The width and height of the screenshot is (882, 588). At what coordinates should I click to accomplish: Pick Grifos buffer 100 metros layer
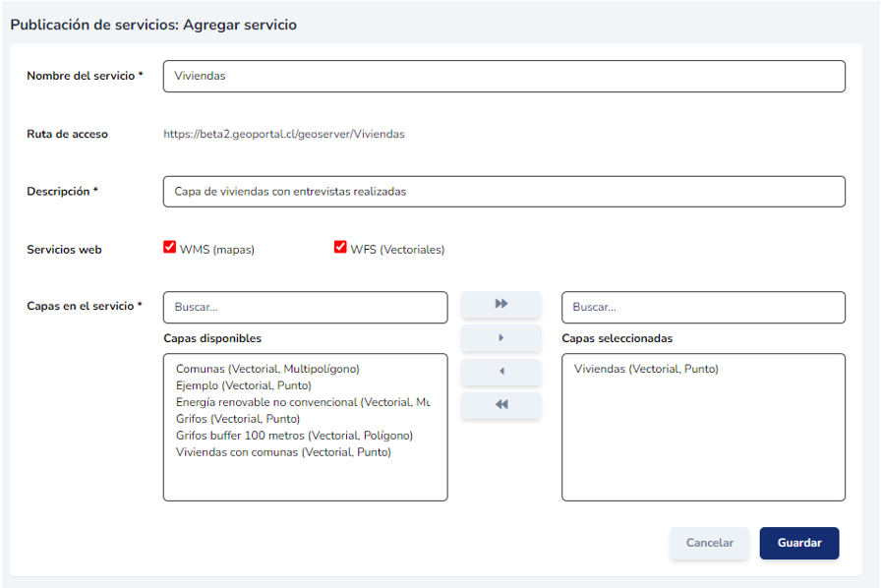click(294, 436)
